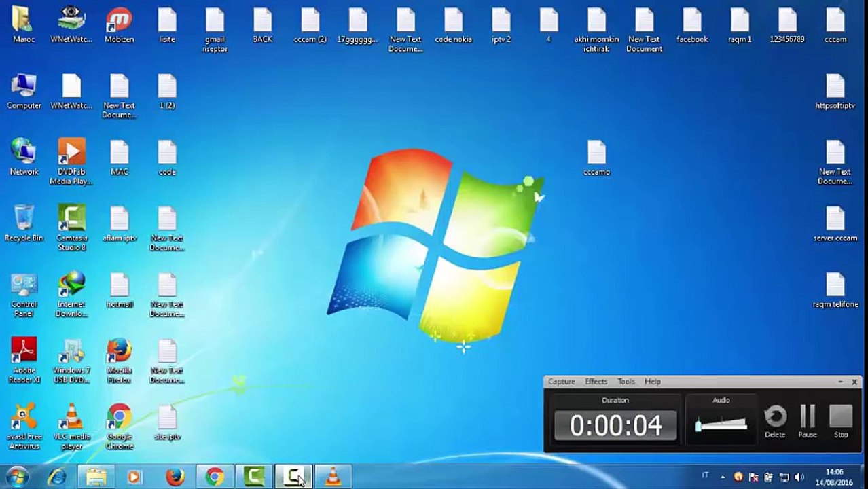Select the 'MAC' file on desktop
This screenshot has width=868, height=489.
coord(119,158)
